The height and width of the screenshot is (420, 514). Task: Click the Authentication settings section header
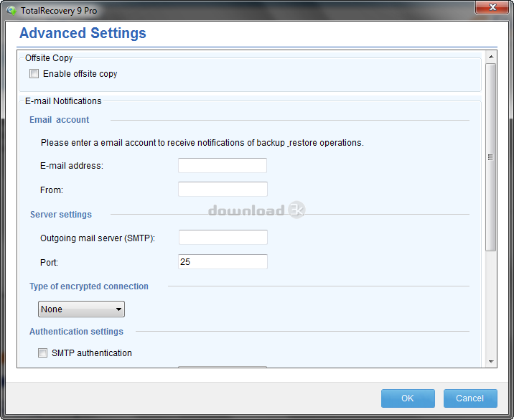click(76, 332)
